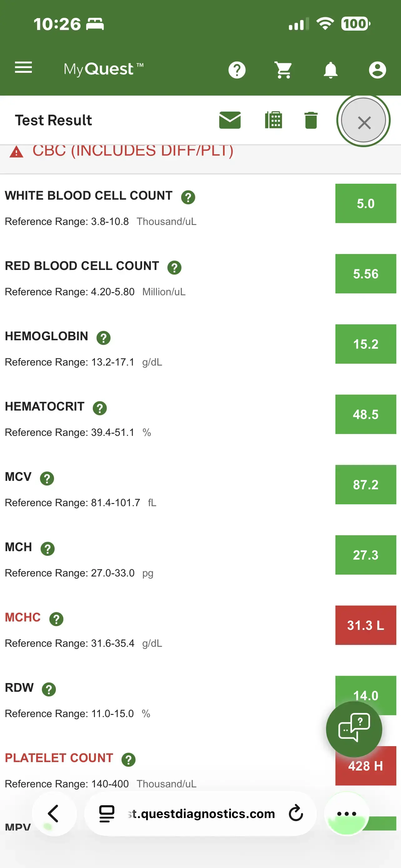This screenshot has height=868, width=401.
Task: Open the shopping cart
Action: (x=284, y=70)
